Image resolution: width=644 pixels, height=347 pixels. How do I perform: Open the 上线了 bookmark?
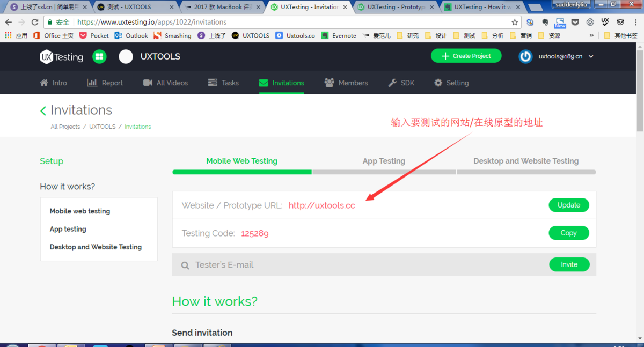click(x=212, y=35)
